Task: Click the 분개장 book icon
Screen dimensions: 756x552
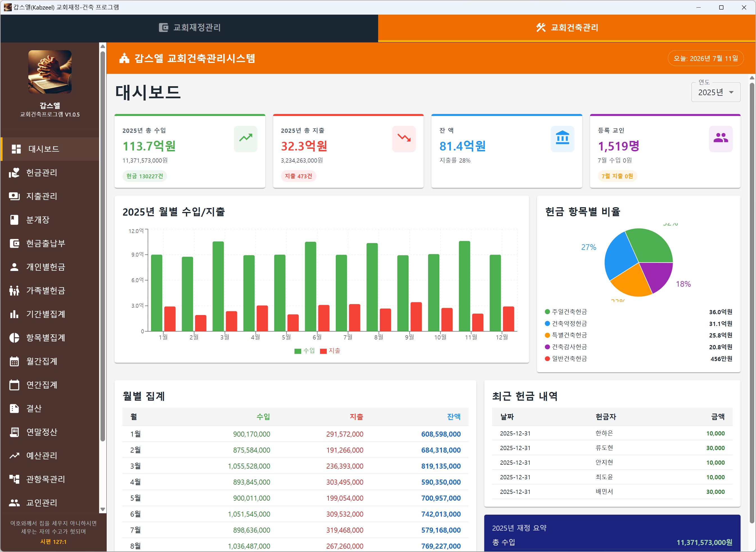Action: (14, 220)
